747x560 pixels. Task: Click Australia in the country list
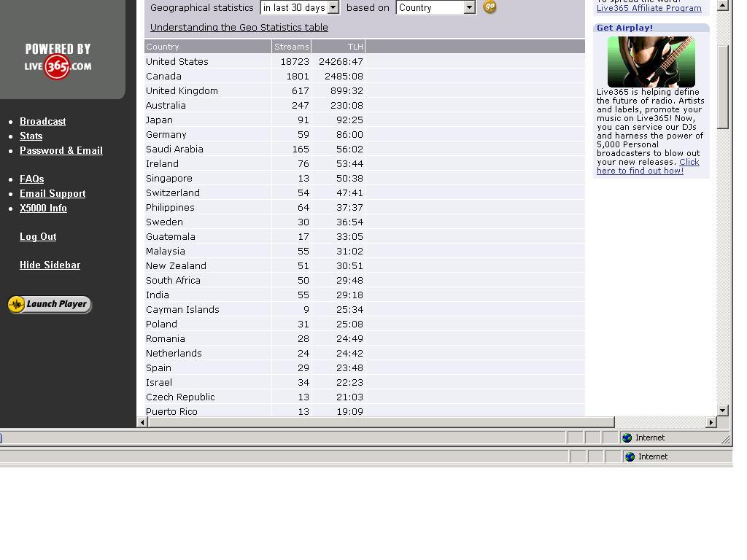point(166,105)
